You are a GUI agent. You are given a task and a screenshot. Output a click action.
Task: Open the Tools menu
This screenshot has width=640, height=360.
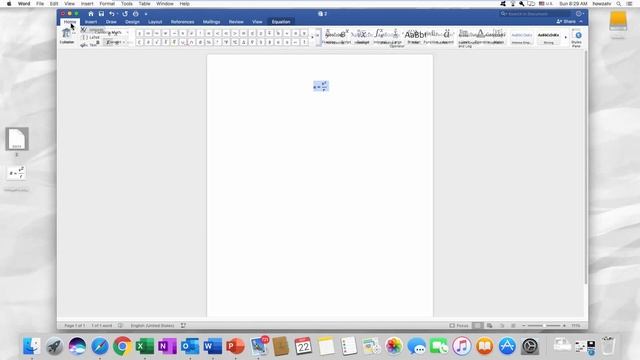tap(127, 4)
